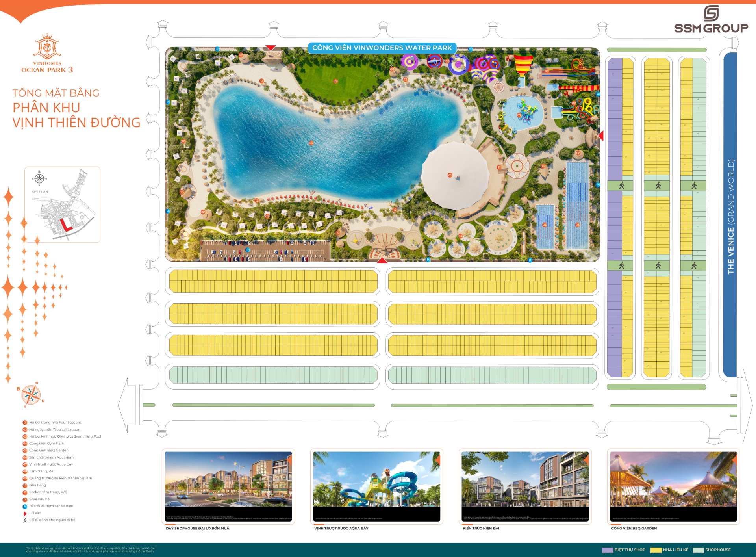
Task: Open the Dãy Shophouse Đại Lộ Bốn Mùa image
Action: (228, 486)
